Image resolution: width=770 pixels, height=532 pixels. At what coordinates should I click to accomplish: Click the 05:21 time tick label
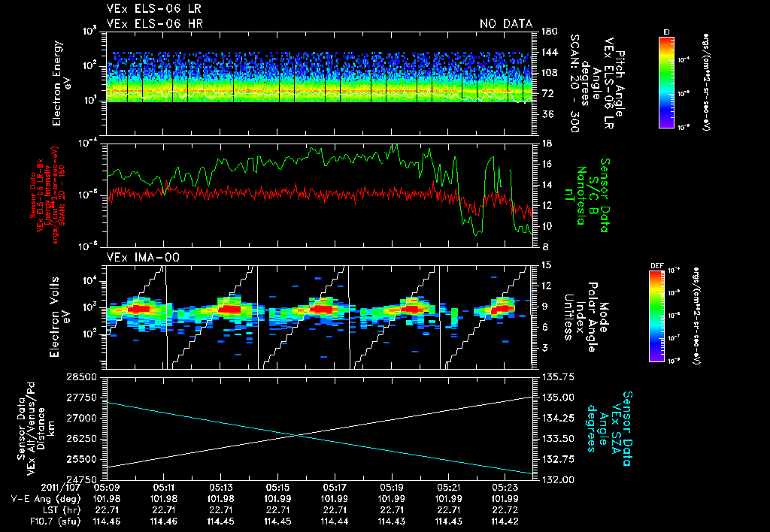click(449, 488)
